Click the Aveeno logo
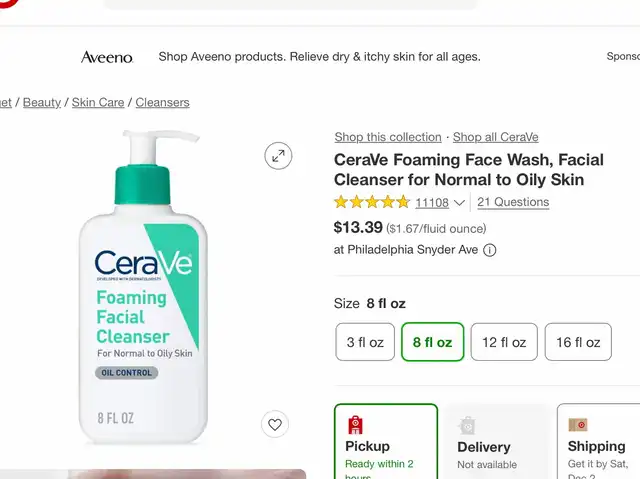This screenshot has width=640, height=479. point(107,57)
